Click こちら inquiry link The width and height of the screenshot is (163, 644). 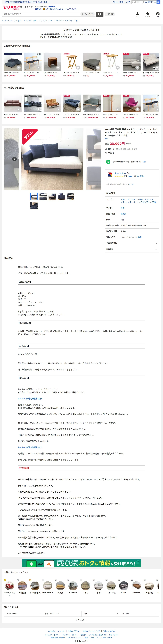[x=131, y=184]
